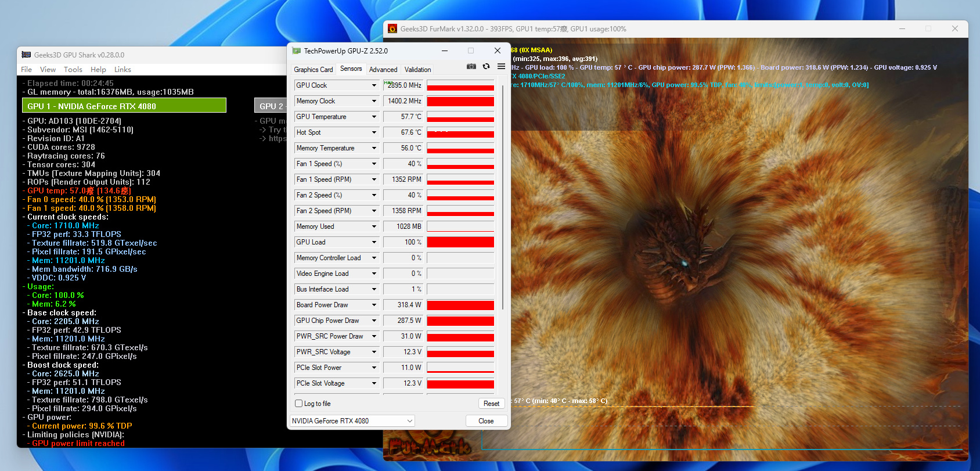Screen dimensions: 980x471
Task: Open the Advanced tab in GPU-Z
Action: coord(383,70)
